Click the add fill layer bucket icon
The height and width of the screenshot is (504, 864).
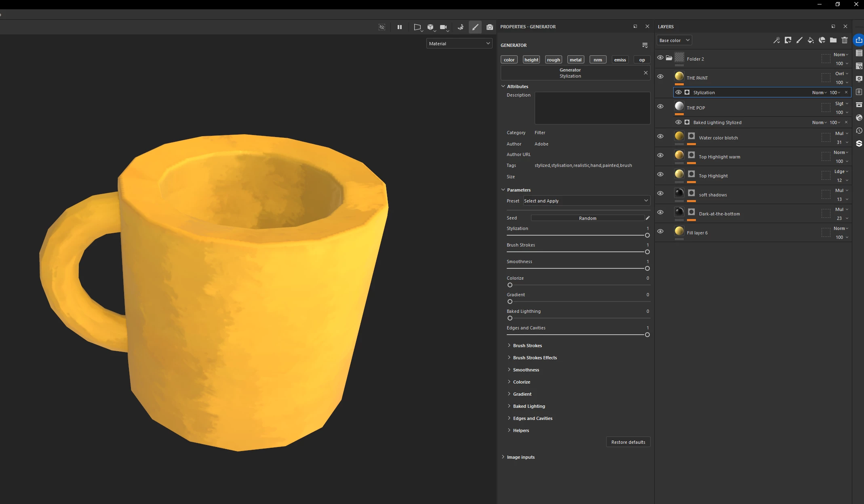[810, 40]
